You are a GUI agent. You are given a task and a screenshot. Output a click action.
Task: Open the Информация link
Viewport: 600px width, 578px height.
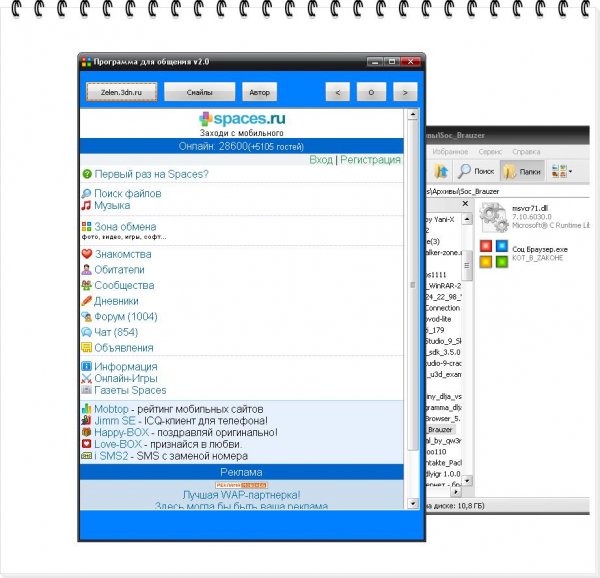pyautogui.click(x=126, y=366)
